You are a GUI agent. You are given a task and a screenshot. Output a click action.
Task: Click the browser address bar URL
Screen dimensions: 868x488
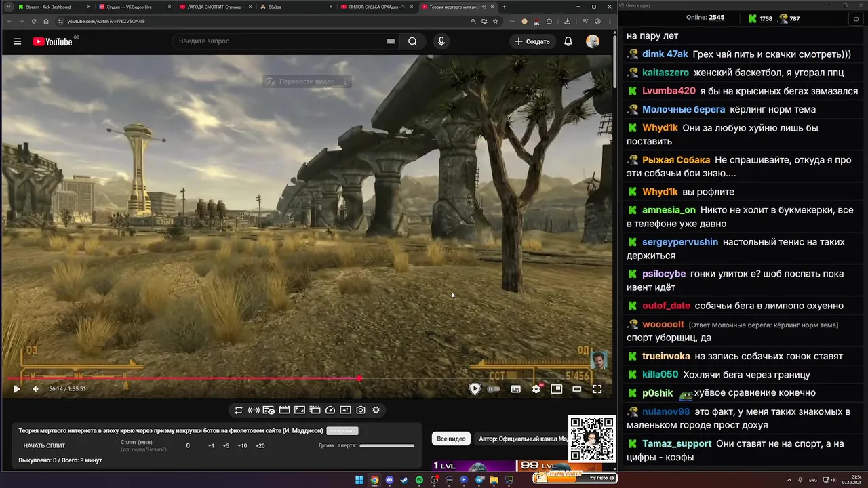(x=106, y=21)
